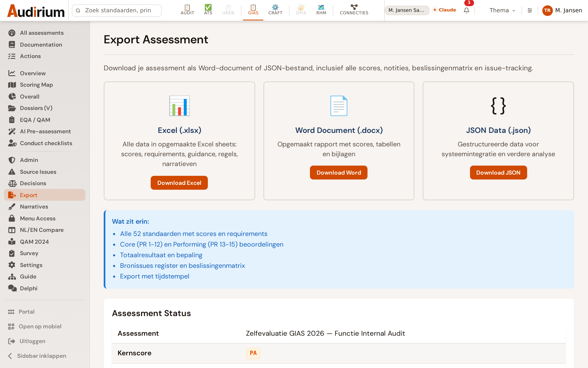588x368 pixels.
Task: Open the CONNECTIES module icon
Action: tap(354, 10)
